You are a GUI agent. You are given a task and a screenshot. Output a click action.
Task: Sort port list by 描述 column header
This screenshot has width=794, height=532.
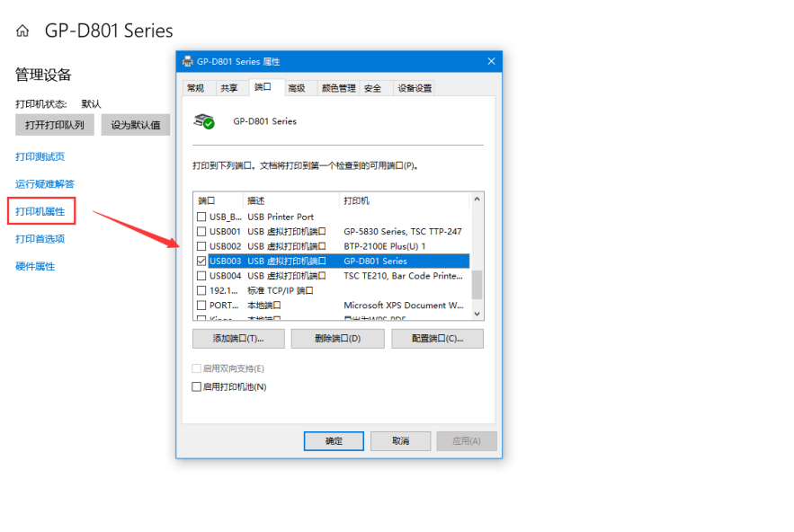[290, 200]
